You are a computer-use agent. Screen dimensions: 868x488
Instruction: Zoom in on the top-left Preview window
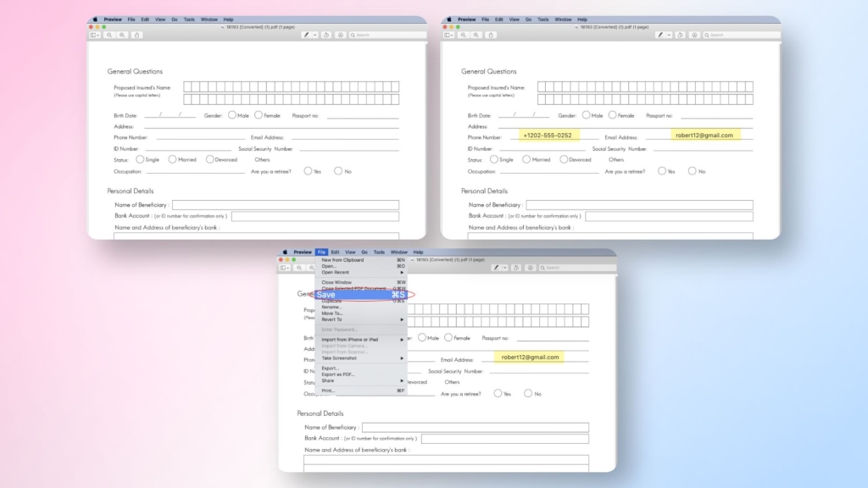click(122, 35)
